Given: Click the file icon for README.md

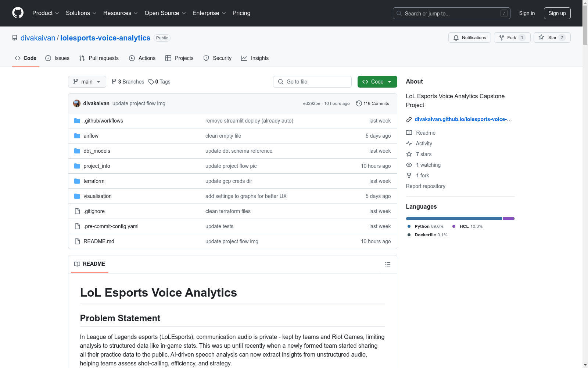Looking at the screenshot, I should [77, 241].
